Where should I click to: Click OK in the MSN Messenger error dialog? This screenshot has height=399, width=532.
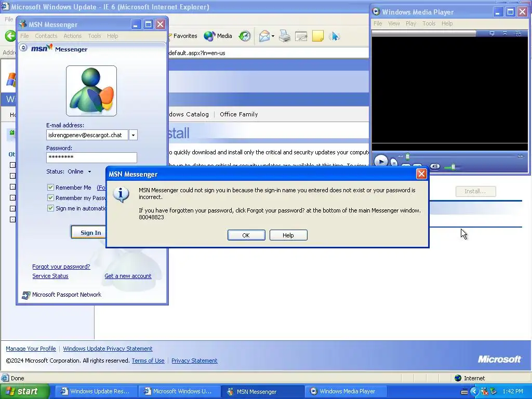pos(246,235)
